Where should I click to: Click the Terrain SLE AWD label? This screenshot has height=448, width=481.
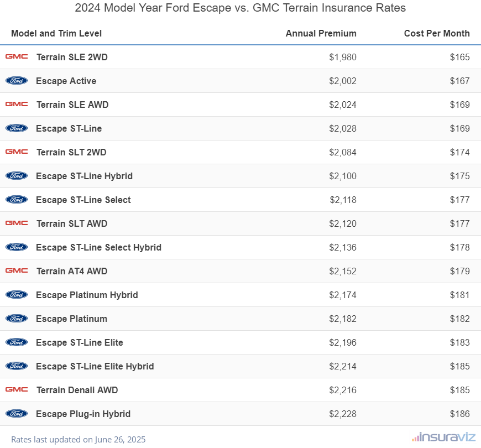point(72,105)
